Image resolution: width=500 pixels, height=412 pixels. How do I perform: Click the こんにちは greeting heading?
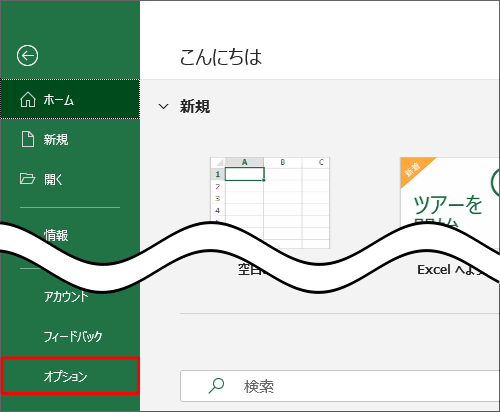click(221, 57)
